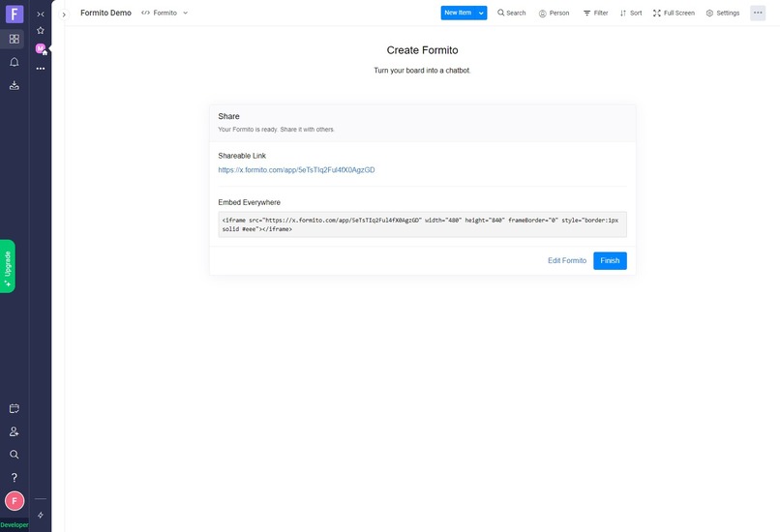This screenshot has height=532, width=780.
Task: Click the Finish button
Action: (610, 260)
